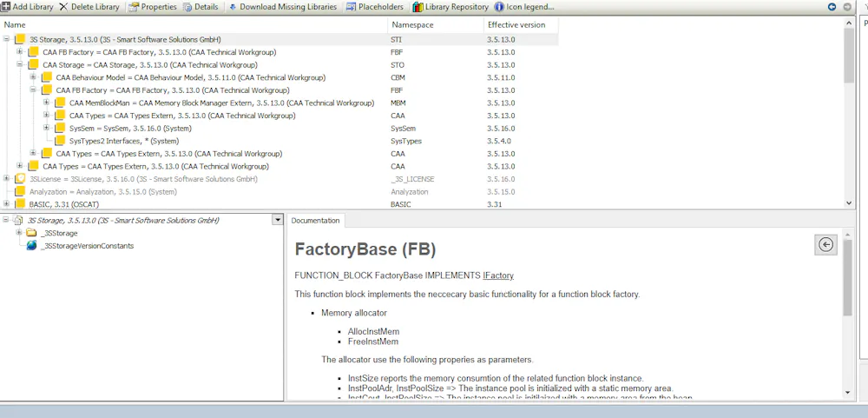Open the Placeholders dialog
This screenshot has width=868, height=418.
pyautogui.click(x=375, y=7)
